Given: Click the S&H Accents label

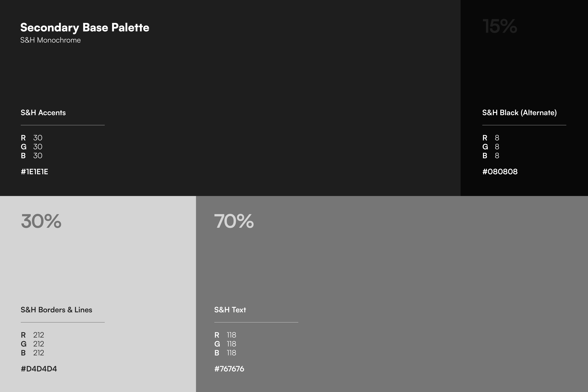Looking at the screenshot, I should click(x=43, y=113).
